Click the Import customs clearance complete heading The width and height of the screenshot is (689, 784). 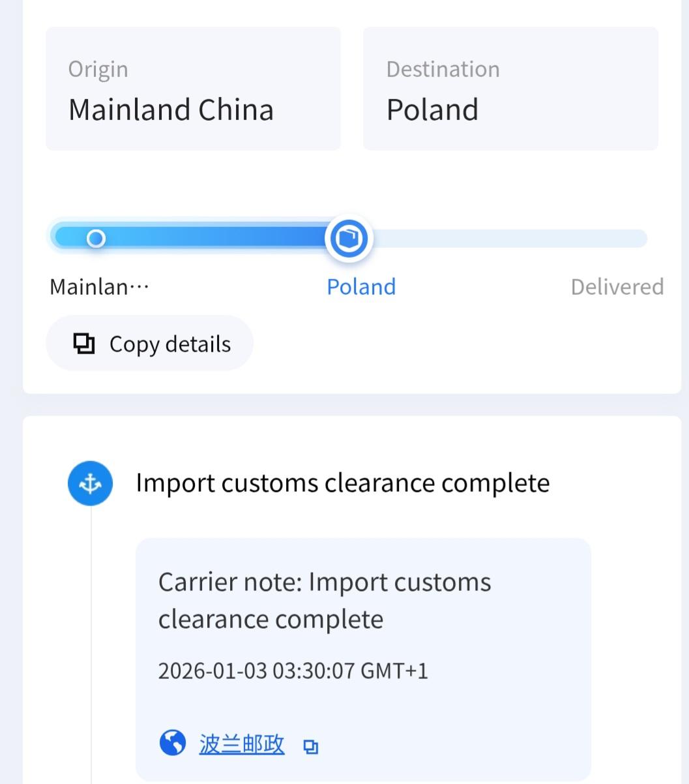click(342, 483)
